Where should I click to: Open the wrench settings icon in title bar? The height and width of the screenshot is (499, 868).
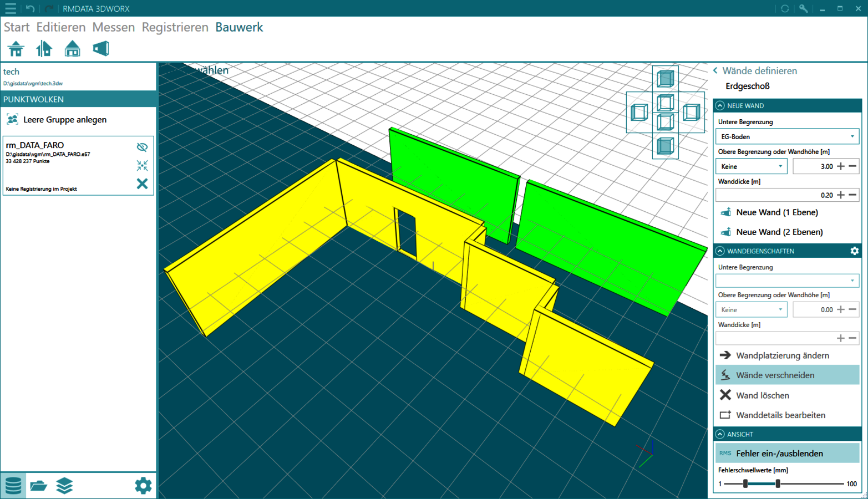pos(803,8)
